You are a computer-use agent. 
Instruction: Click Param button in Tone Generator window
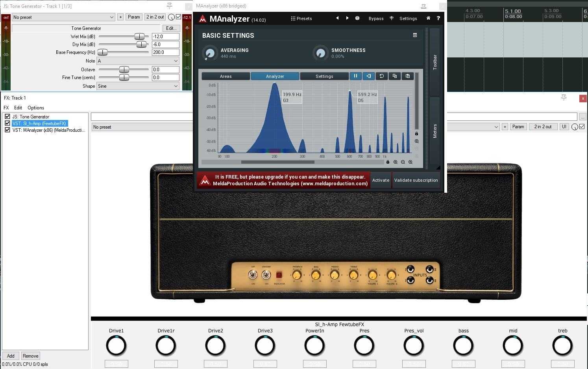pos(134,17)
